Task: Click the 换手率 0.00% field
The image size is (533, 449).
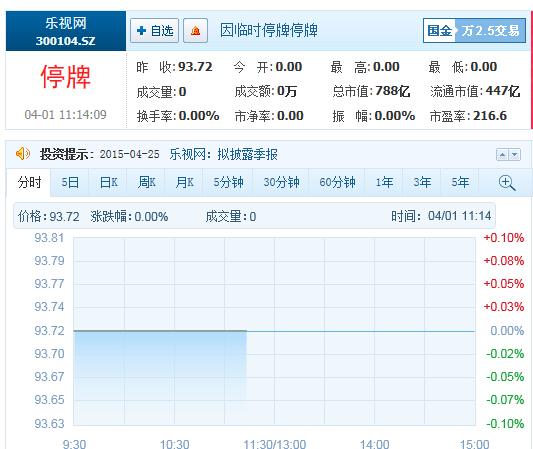Action: [178, 116]
